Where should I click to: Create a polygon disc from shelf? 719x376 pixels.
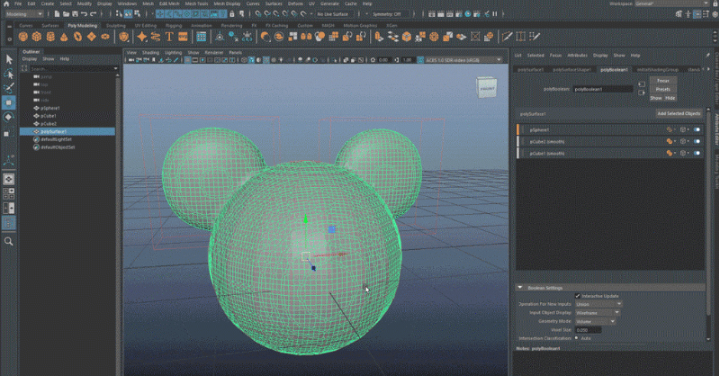coord(105,36)
